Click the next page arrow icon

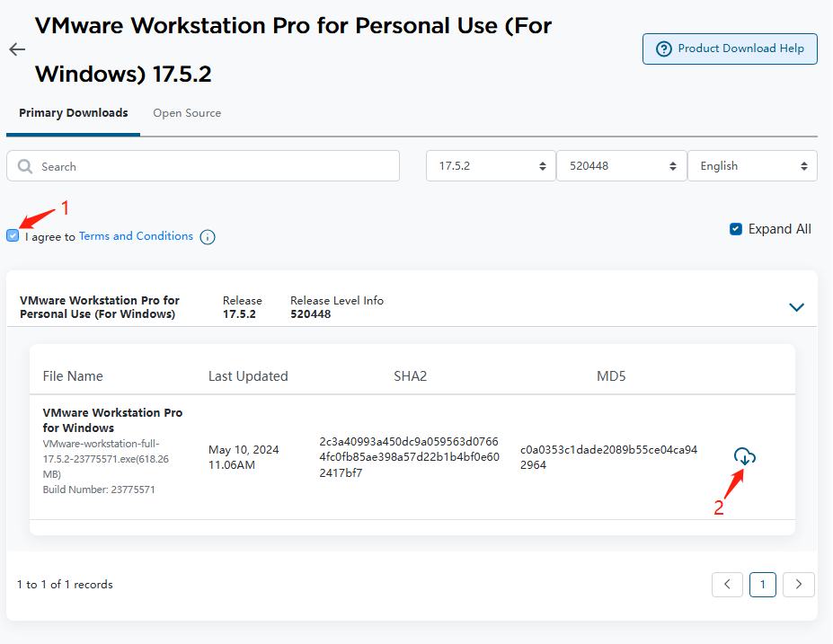click(x=798, y=584)
